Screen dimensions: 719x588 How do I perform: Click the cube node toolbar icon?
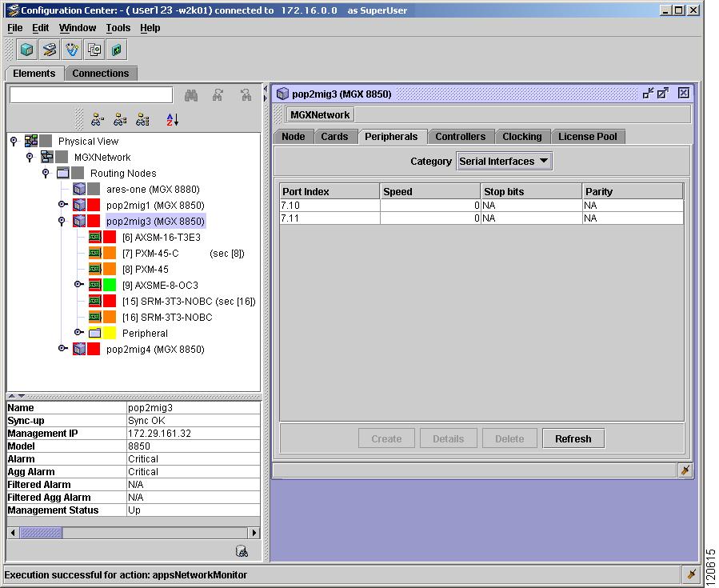click(26, 50)
